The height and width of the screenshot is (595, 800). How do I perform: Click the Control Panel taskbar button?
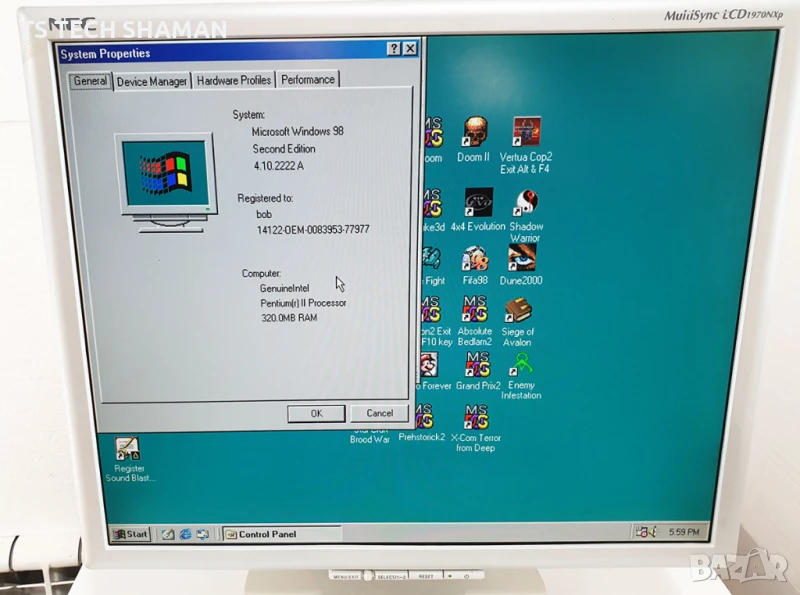[281, 534]
